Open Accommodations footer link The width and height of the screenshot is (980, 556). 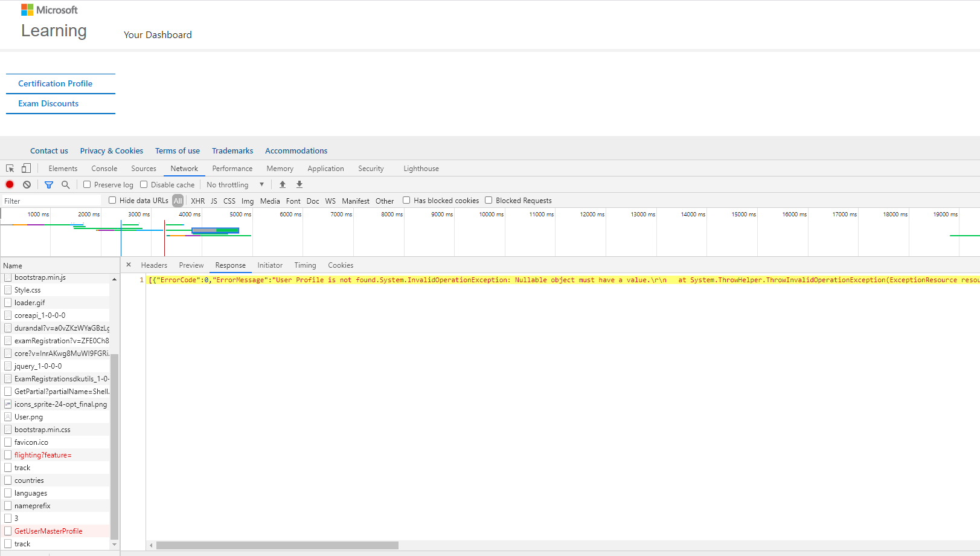tap(296, 150)
